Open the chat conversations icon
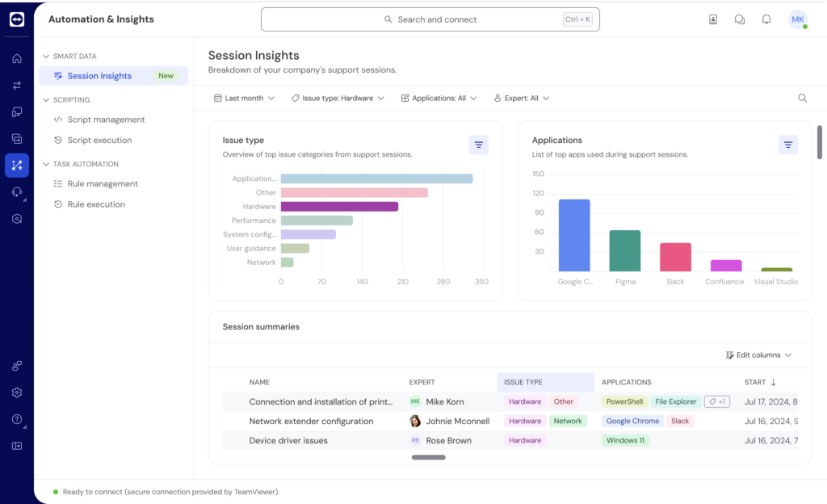 tap(739, 19)
